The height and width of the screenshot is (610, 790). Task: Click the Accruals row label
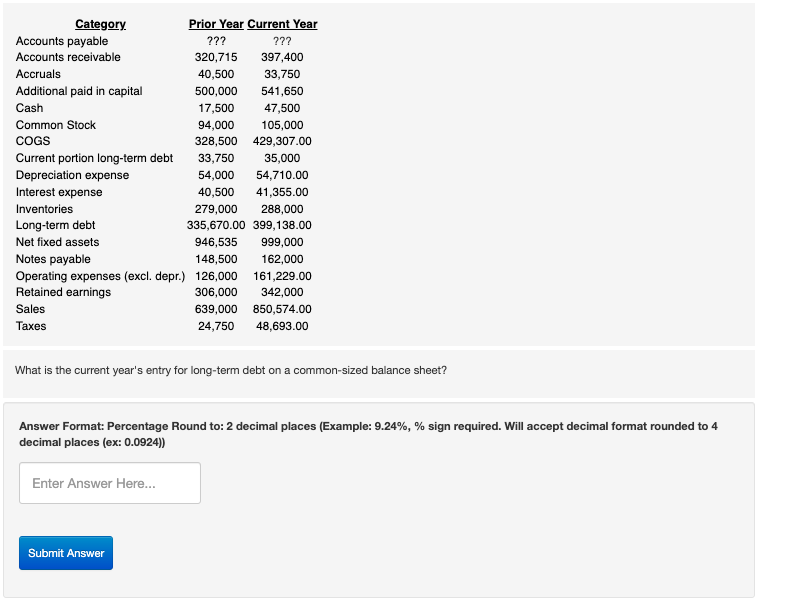tap(38, 74)
